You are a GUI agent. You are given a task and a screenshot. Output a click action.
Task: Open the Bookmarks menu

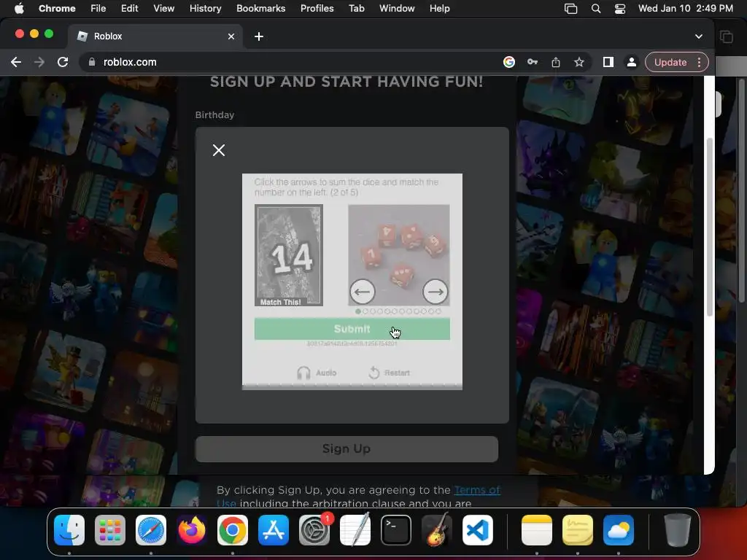coord(260,9)
